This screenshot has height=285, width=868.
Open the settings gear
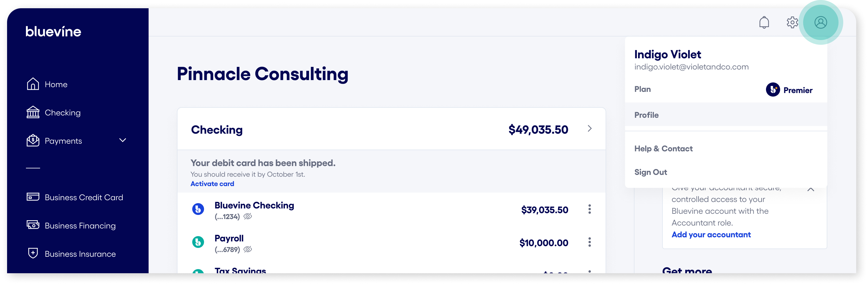click(x=792, y=22)
